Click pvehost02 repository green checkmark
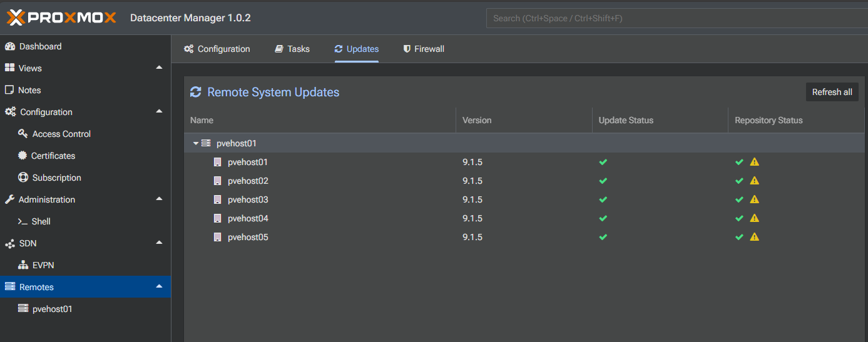The height and width of the screenshot is (342, 868). [x=740, y=181]
